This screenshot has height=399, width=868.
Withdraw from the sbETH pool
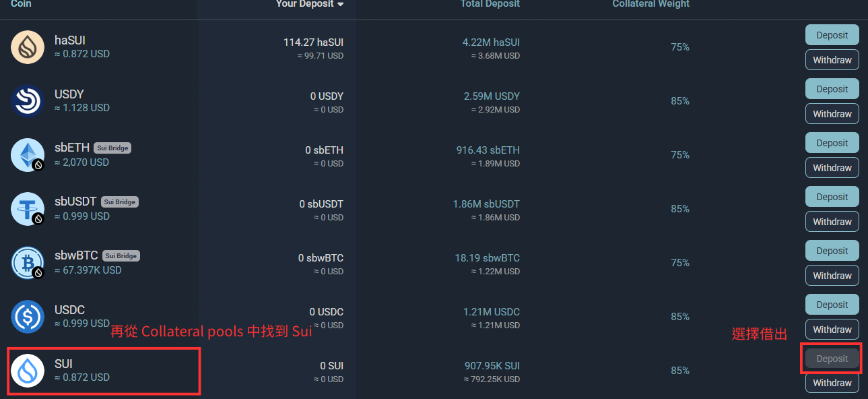pyautogui.click(x=832, y=168)
